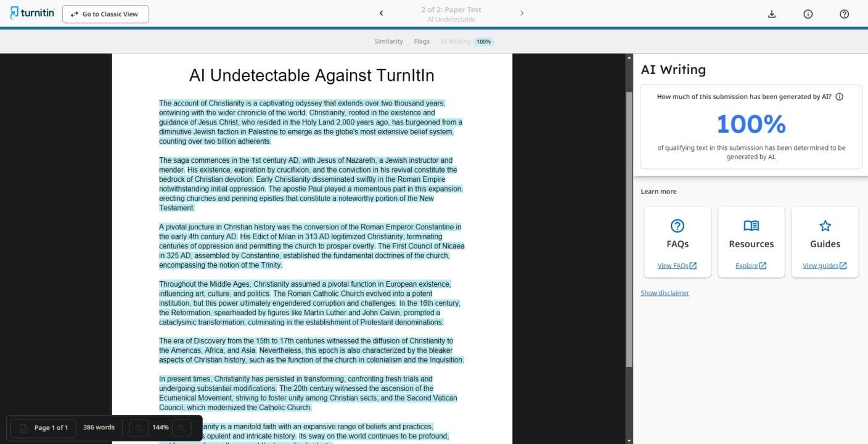Zoom out of the document
Screen dimensions: 868x444
tap(139, 427)
